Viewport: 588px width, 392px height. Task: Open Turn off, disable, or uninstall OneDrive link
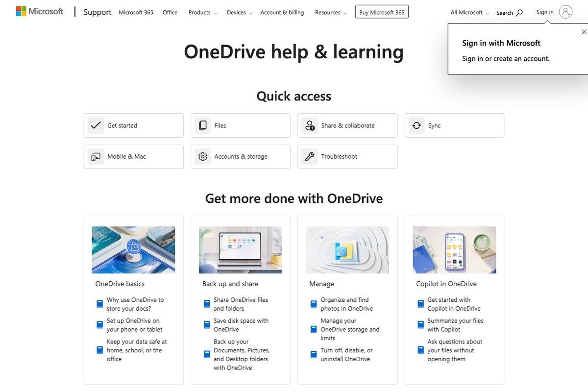tap(346, 355)
